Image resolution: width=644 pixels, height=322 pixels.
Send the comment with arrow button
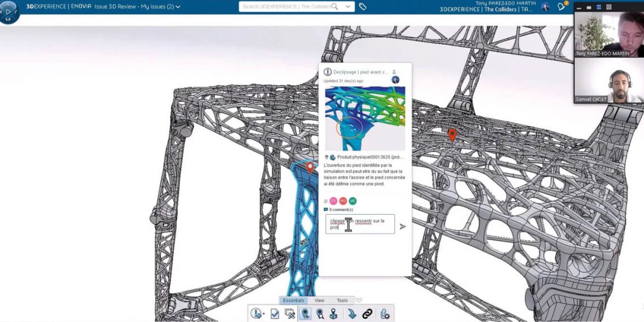[403, 227]
